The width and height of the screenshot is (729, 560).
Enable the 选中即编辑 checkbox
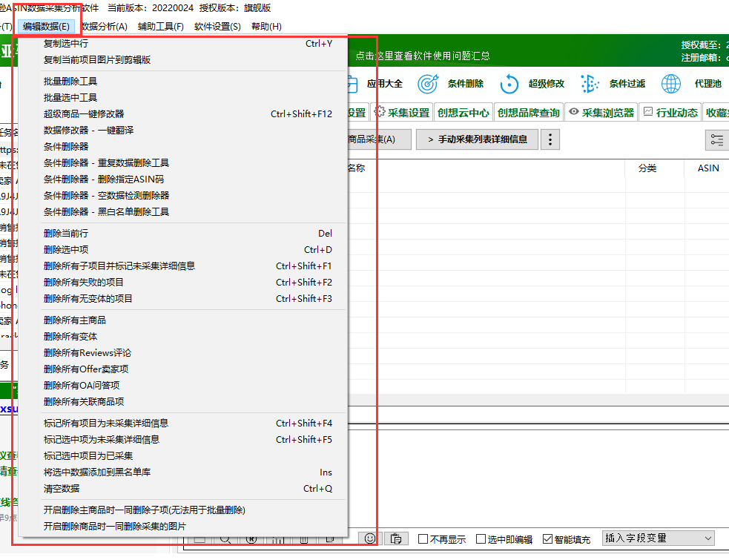(x=481, y=538)
